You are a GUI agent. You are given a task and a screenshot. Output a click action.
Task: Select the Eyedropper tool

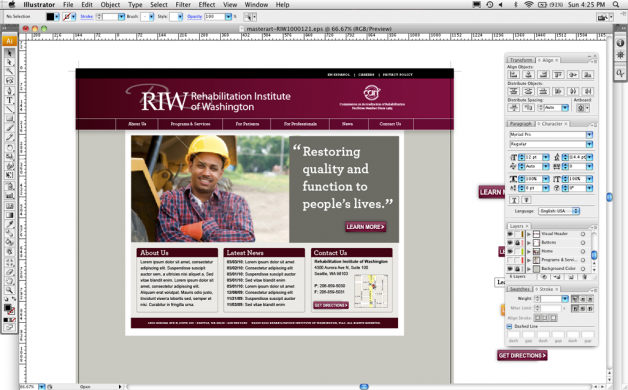(x=10, y=224)
